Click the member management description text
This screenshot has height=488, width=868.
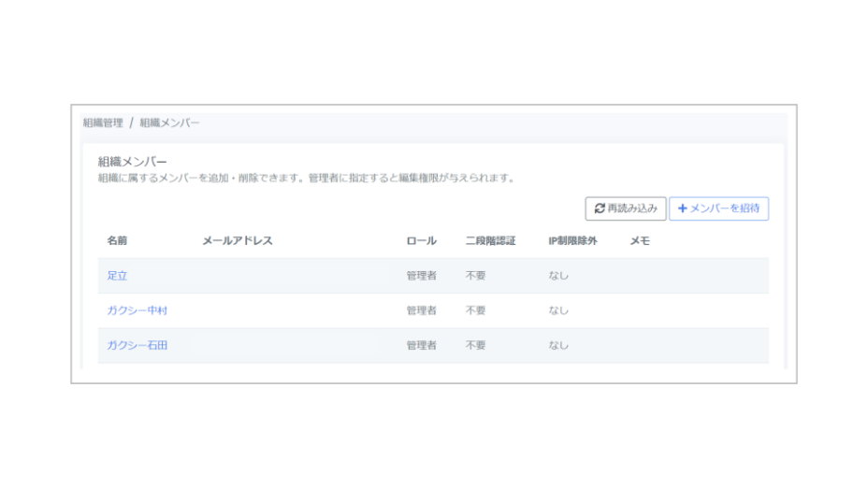click(x=306, y=178)
